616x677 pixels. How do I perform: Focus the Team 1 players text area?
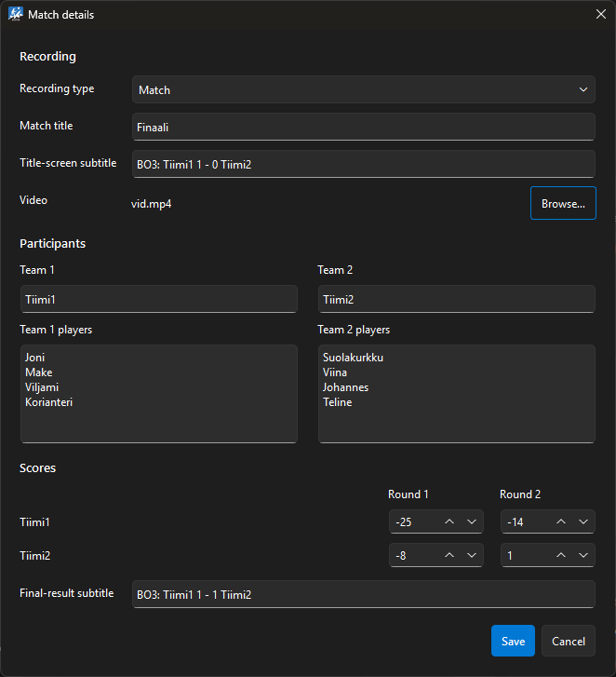(x=159, y=394)
